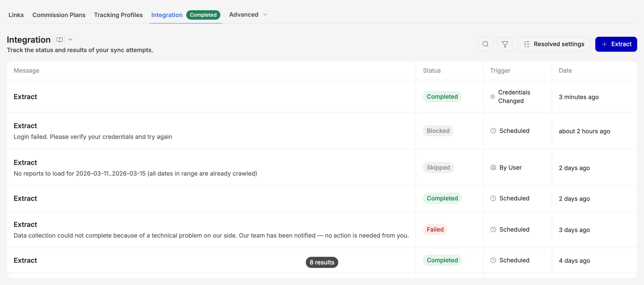Viewport: 644px width, 285px height.
Task: Open Resolved settings
Action: 553,44
